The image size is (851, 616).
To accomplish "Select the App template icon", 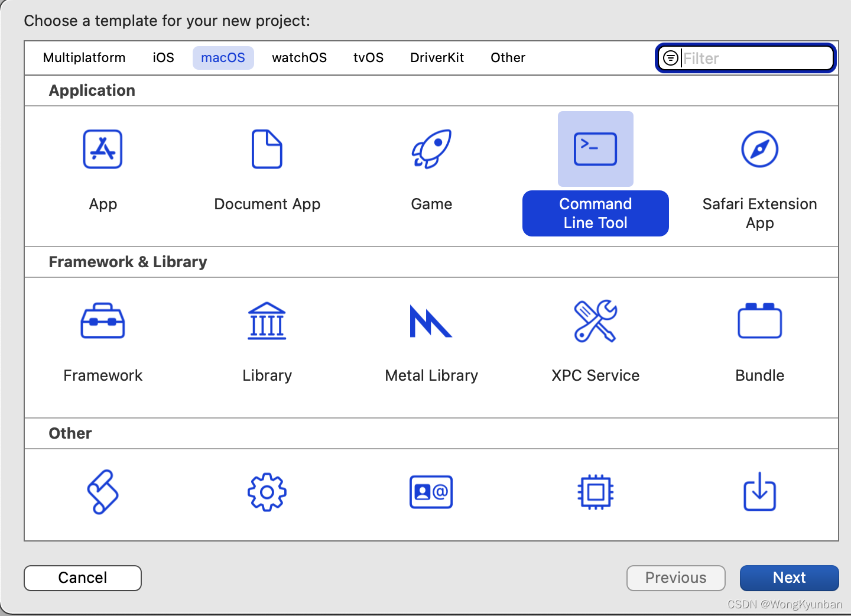I will 103,149.
